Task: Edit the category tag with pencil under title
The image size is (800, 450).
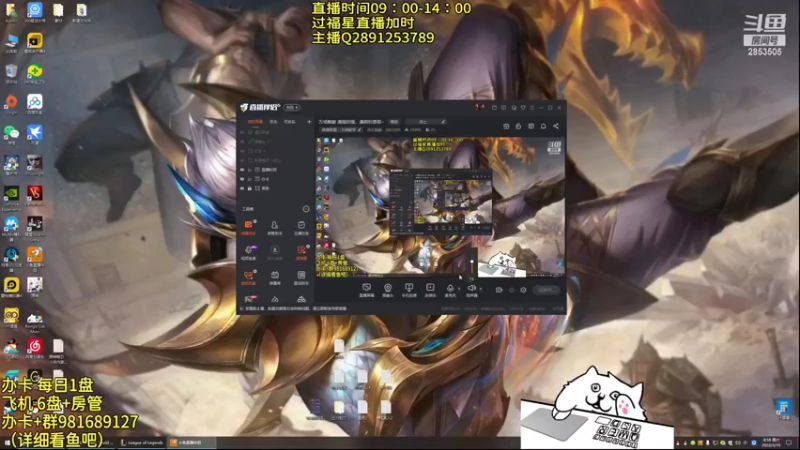Action: pyautogui.click(x=360, y=130)
